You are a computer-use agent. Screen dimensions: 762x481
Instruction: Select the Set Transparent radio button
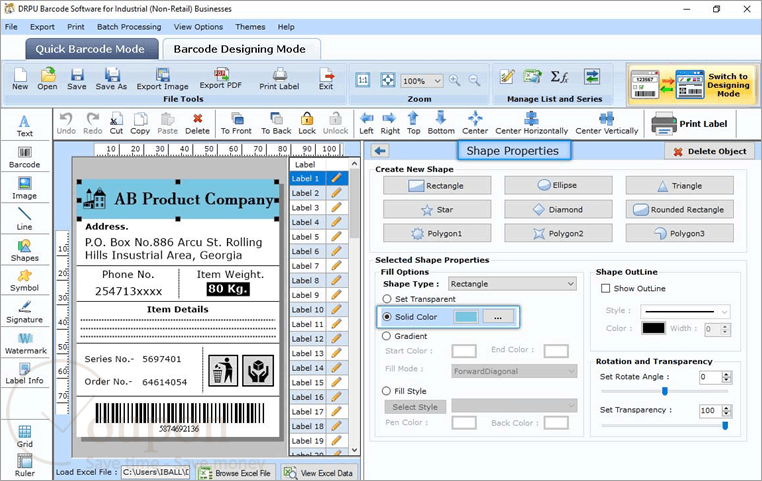click(x=387, y=299)
